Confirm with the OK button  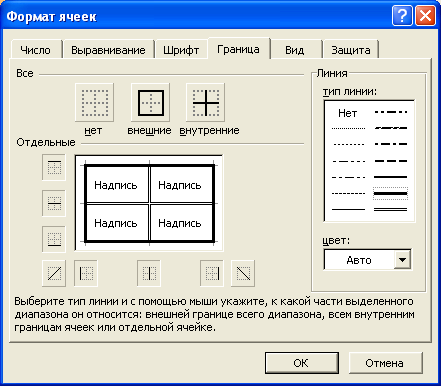(301, 363)
